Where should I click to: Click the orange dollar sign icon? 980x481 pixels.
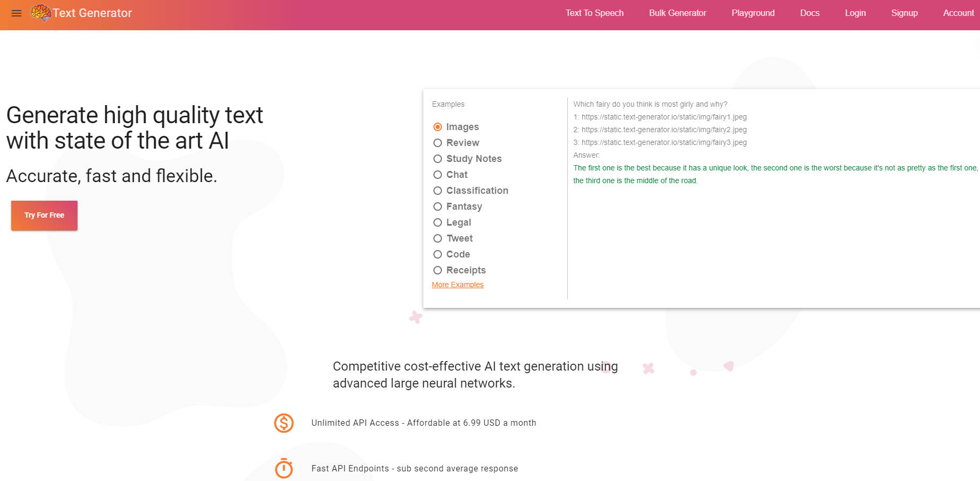(284, 423)
